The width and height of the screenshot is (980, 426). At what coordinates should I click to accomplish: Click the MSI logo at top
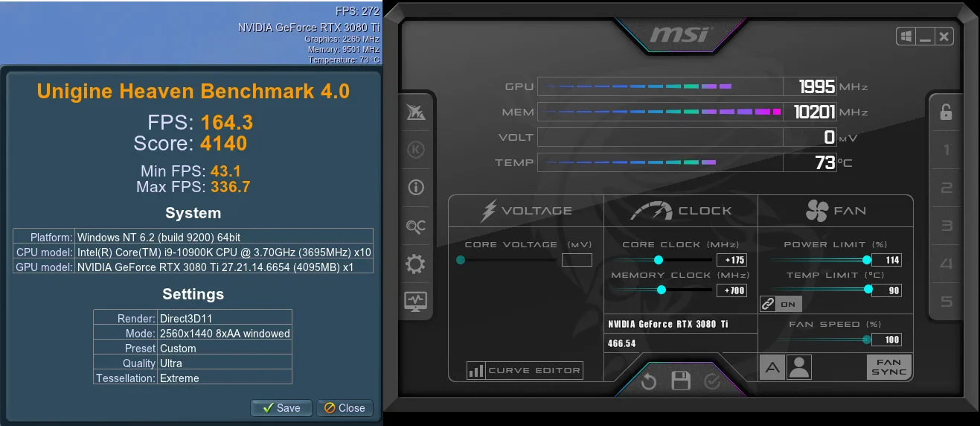click(680, 36)
